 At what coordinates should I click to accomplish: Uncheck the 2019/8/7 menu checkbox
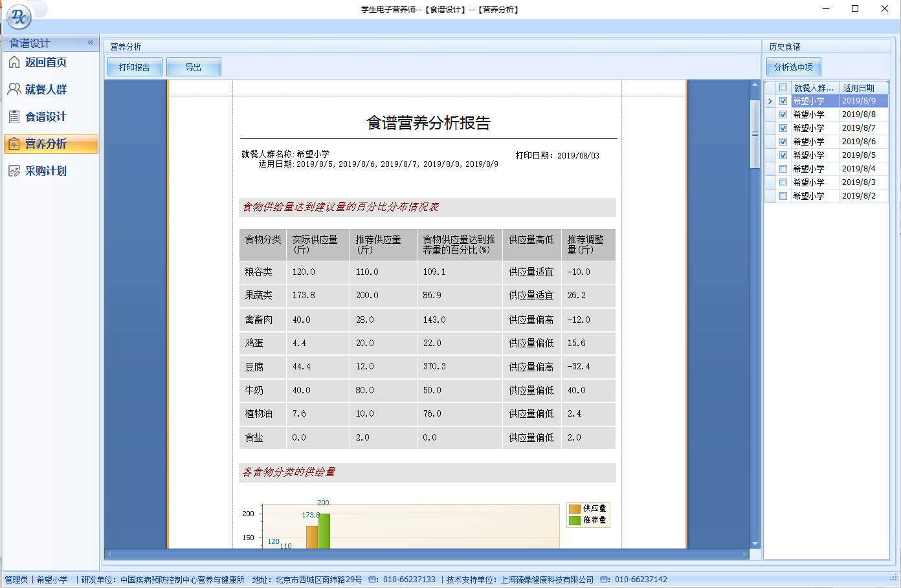pyautogui.click(x=783, y=128)
